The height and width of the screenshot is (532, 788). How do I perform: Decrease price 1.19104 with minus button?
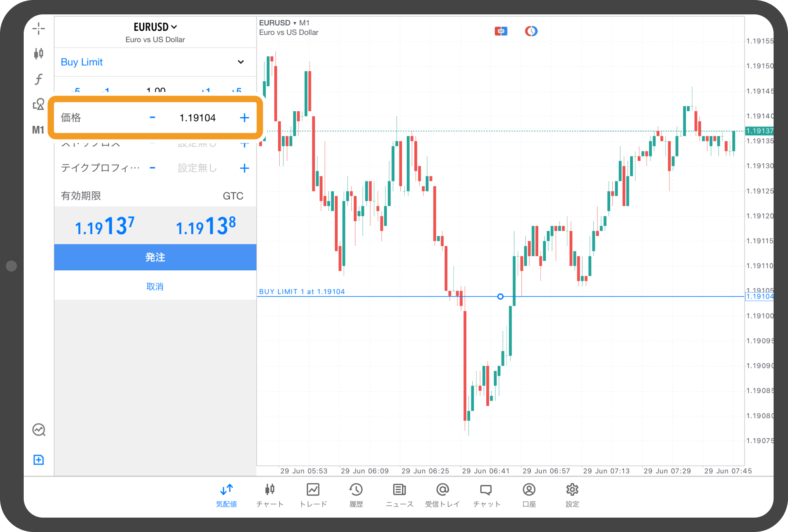152,118
